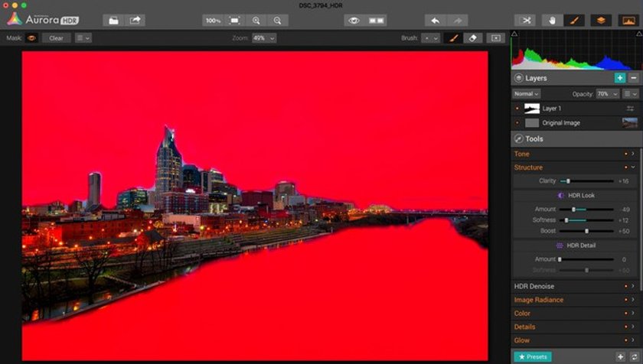This screenshot has height=364, width=643.
Task: Select eraser brush mode
Action: coord(472,38)
